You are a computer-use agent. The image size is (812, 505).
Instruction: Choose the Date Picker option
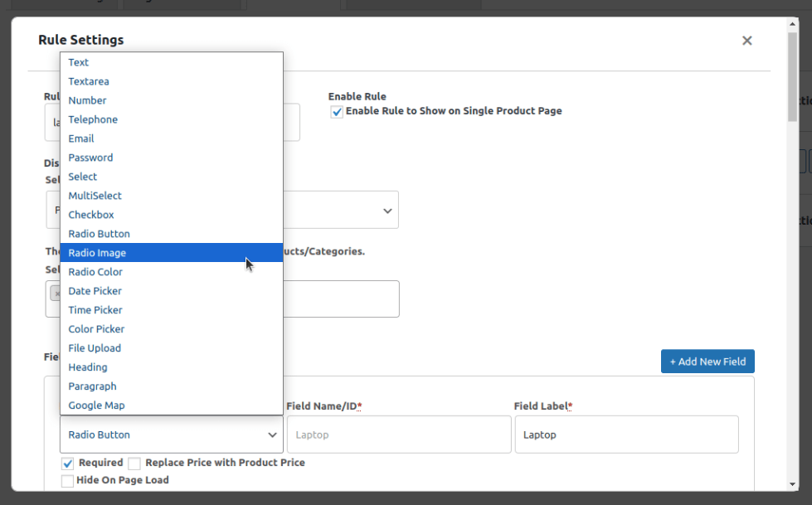(95, 291)
